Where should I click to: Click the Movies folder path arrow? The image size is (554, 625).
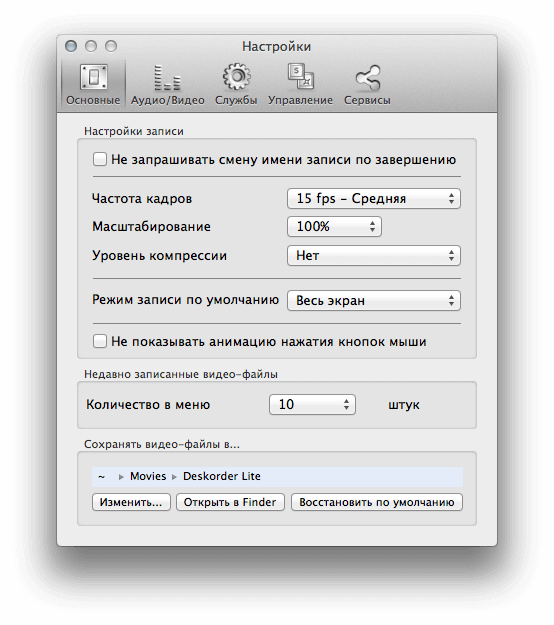pyautogui.click(x=121, y=477)
